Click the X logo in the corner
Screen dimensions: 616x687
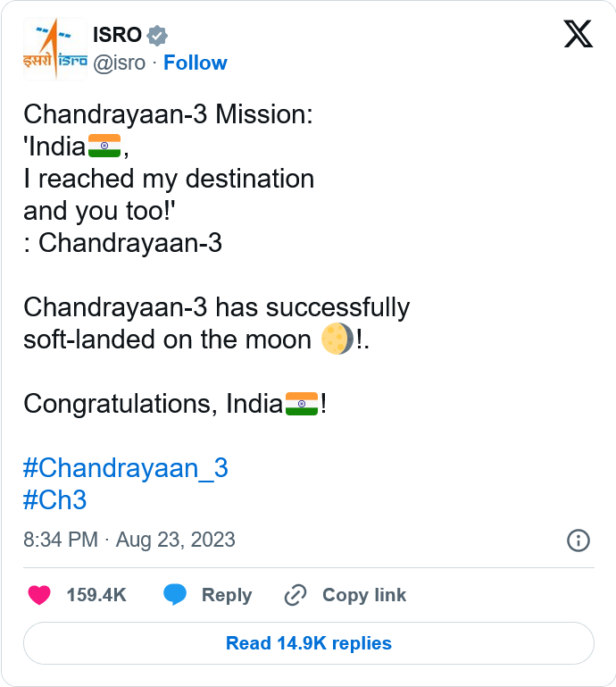[x=579, y=35]
